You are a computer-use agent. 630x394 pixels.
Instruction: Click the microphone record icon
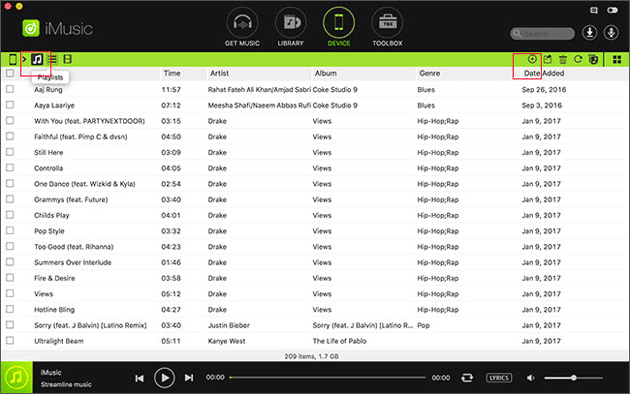(611, 33)
